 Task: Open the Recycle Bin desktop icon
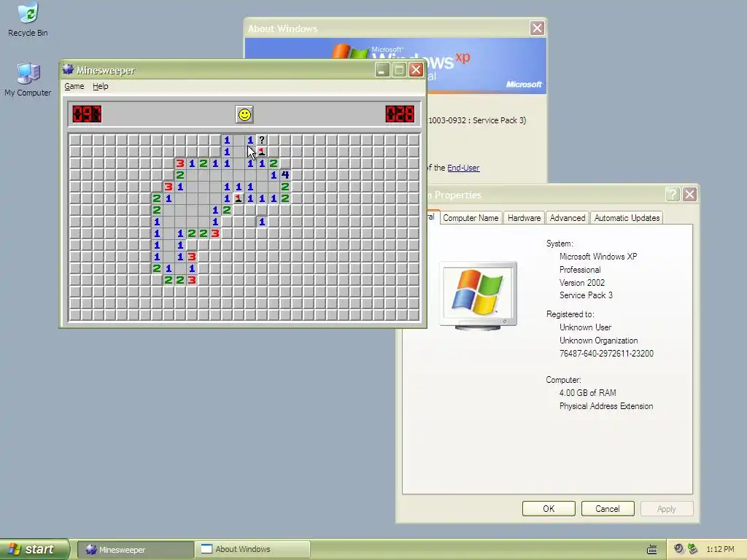(x=28, y=20)
